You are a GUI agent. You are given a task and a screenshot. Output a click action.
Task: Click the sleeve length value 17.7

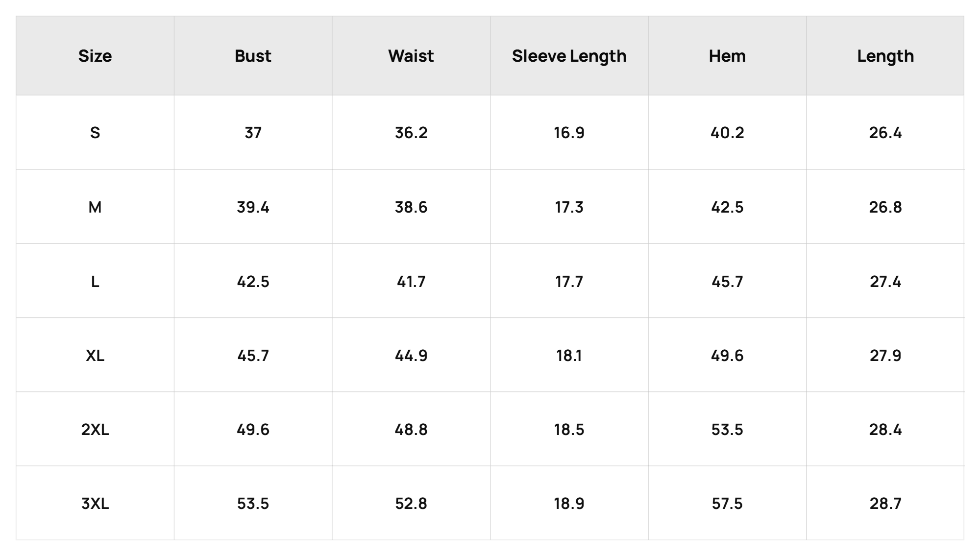click(569, 282)
